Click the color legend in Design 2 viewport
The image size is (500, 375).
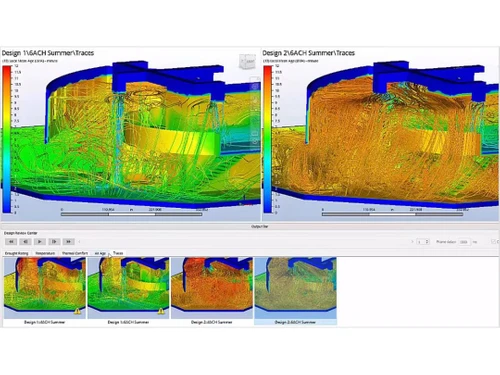coord(268,139)
